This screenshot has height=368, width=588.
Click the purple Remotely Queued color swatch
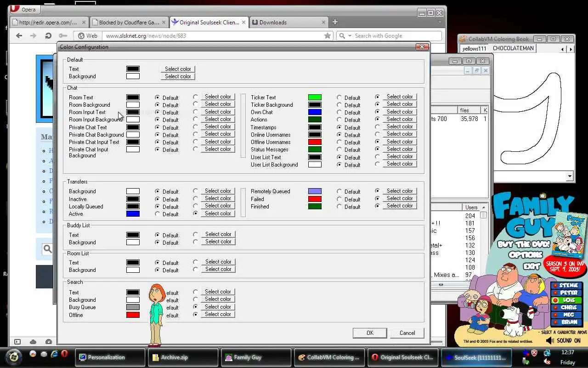coord(315,191)
